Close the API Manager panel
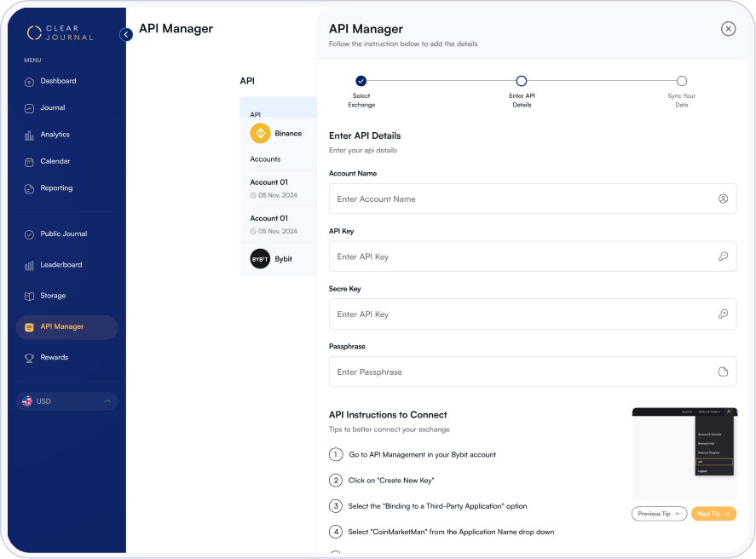The width and height of the screenshot is (756, 559). 728,29
